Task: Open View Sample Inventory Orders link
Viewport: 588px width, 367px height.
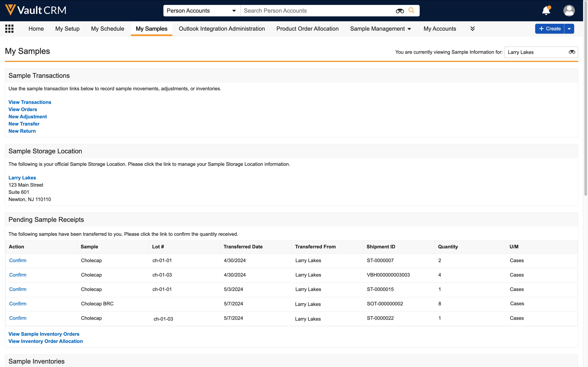Action: pyautogui.click(x=44, y=334)
